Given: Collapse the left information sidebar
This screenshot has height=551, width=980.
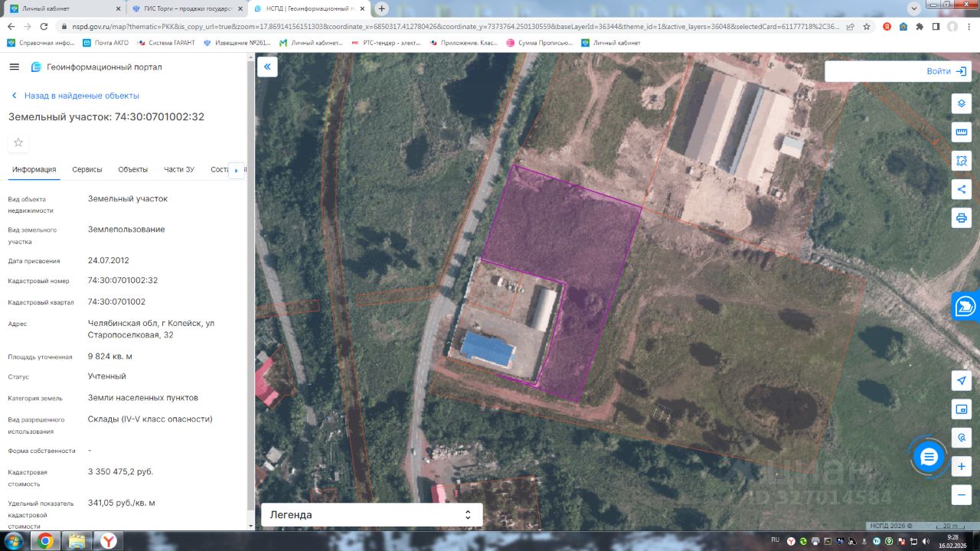Looking at the screenshot, I should tap(267, 67).
